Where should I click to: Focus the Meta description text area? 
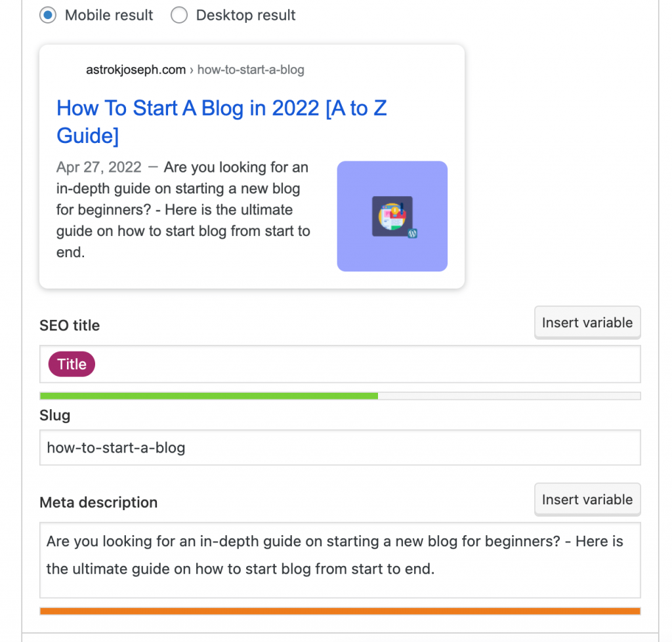click(340, 560)
